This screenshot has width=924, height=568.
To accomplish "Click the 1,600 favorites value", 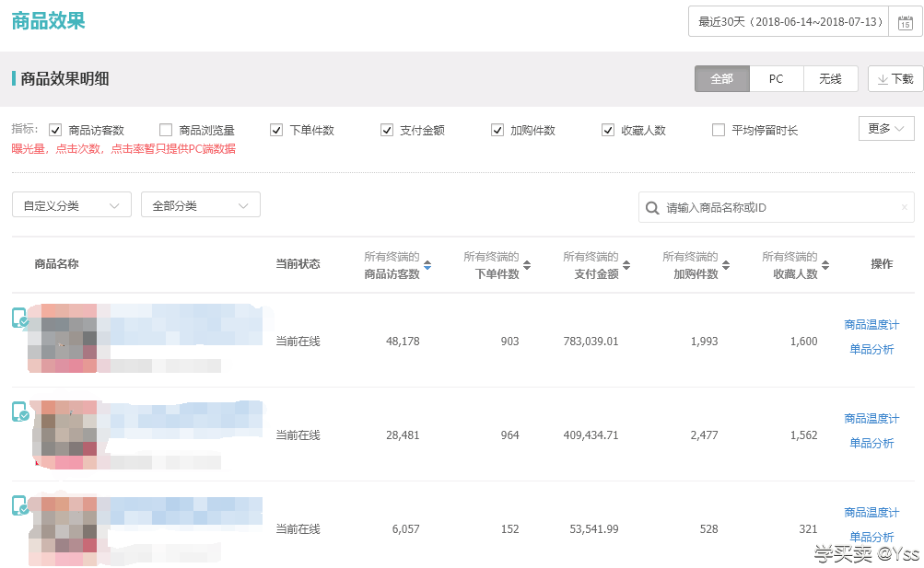I will coord(804,342).
